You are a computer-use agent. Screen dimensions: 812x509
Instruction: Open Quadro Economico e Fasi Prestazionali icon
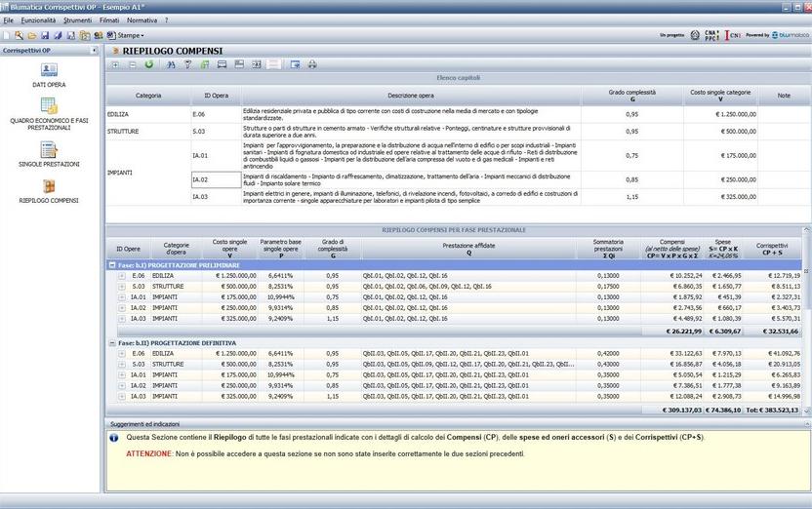[49, 106]
